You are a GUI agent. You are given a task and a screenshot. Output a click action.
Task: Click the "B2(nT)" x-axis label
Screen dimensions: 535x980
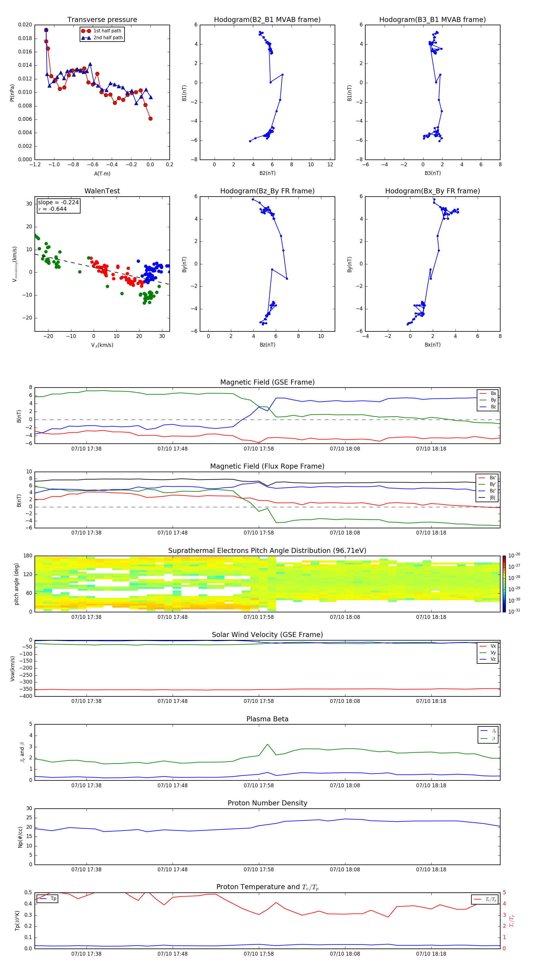267,173
